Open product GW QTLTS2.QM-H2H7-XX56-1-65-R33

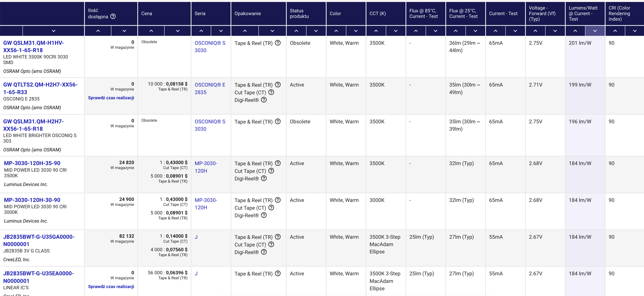click(x=40, y=88)
